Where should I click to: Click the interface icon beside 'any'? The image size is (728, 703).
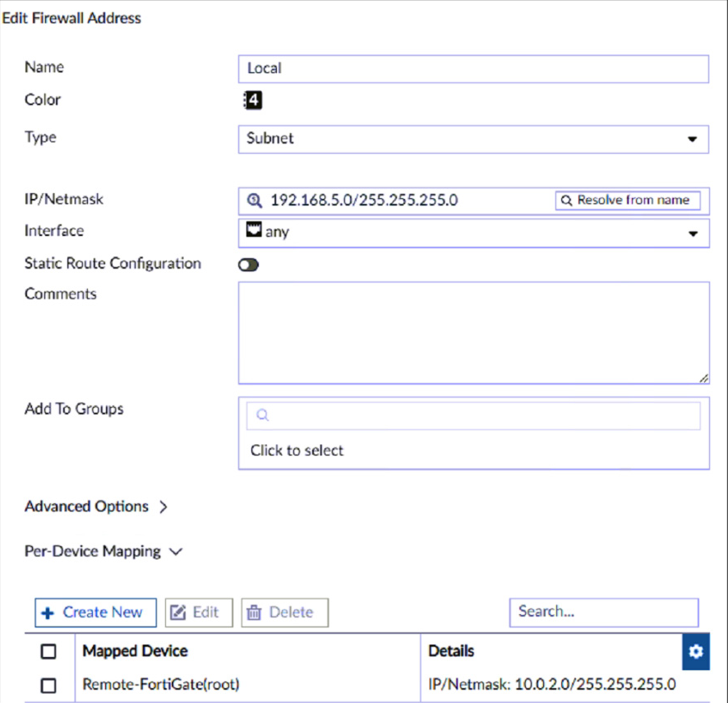pos(254,231)
